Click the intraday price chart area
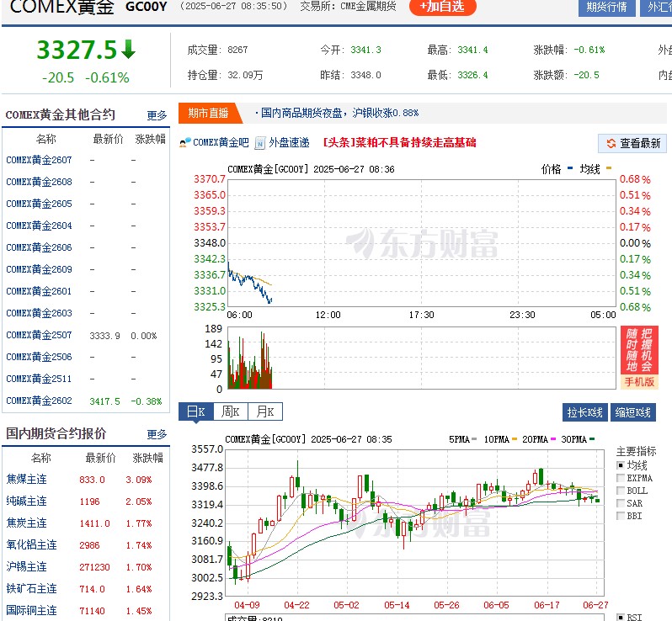Screen dimensions: 672x621 pyautogui.click(x=422, y=243)
